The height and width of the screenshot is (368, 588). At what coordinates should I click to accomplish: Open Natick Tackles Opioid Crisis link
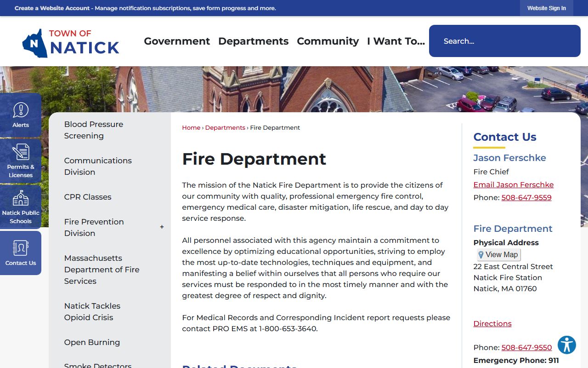pyautogui.click(x=92, y=311)
